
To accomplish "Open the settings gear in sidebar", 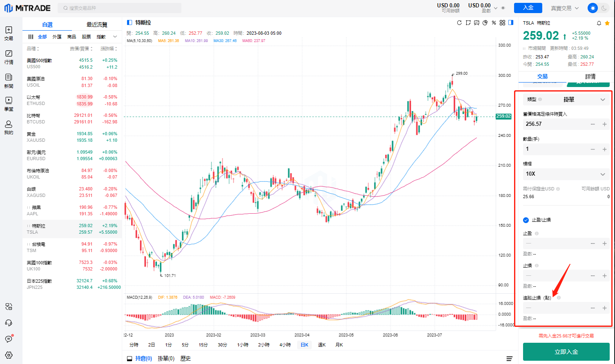I will point(9,355).
